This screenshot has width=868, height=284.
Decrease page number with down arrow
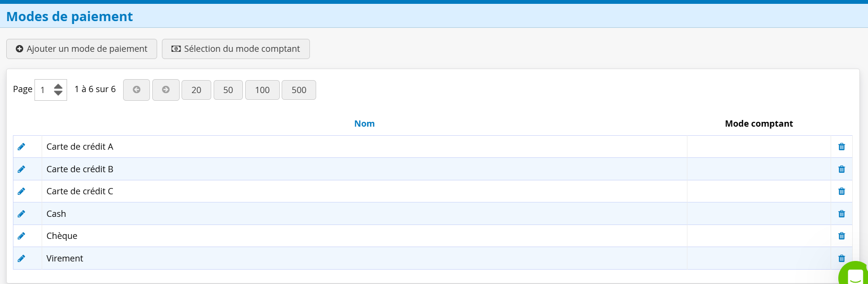[58, 93]
